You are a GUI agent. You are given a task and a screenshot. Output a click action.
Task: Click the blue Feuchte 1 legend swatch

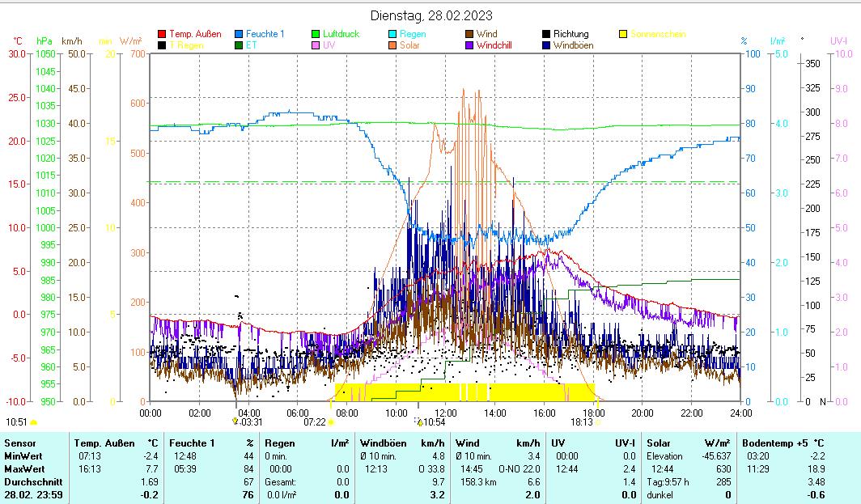click(239, 34)
